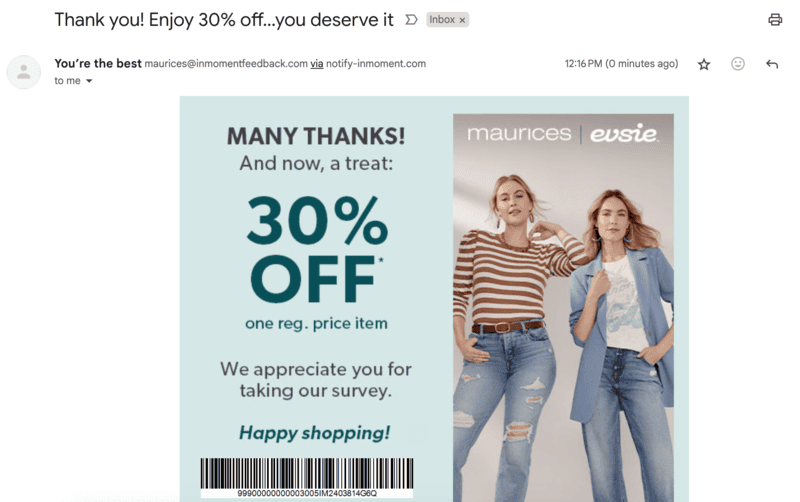Add an emoji reaction to the email
The image size is (800, 502).
[x=738, y=64]
